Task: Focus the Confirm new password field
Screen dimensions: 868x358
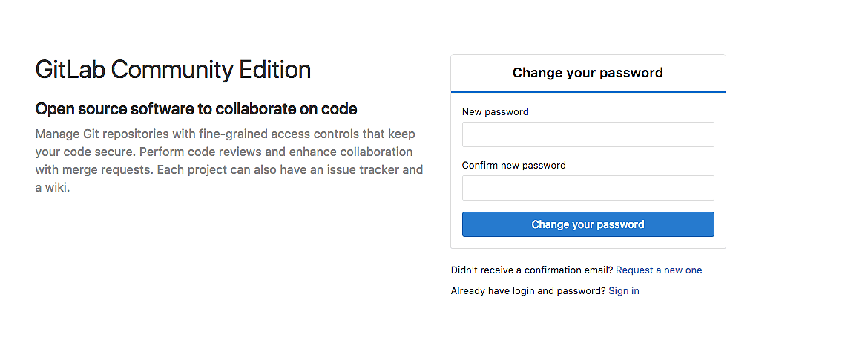Action: tap(588, 188)
